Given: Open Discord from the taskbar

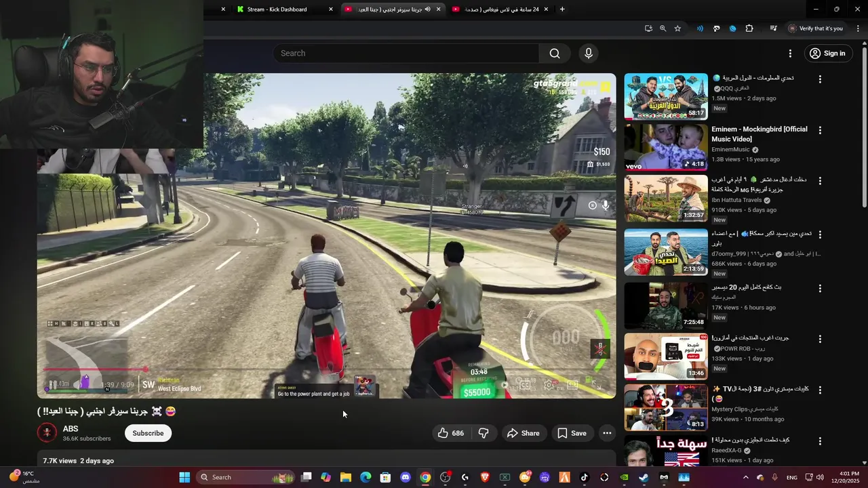Looking at the screenshot, I should (x=406, y=477).
